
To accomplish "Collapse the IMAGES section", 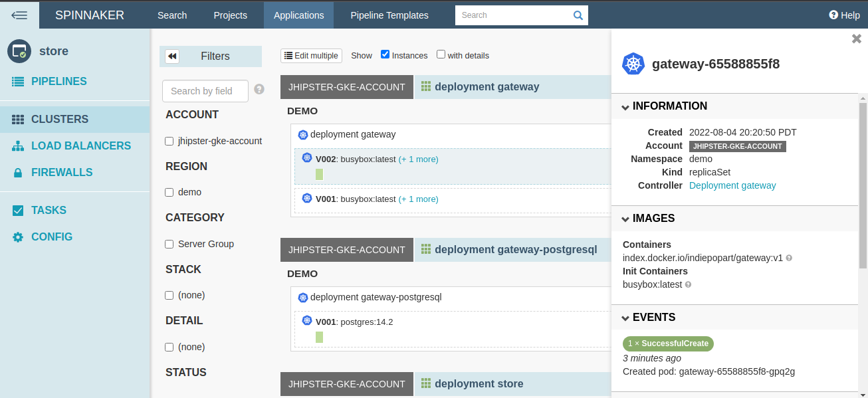I will click(x=625, y=219).
